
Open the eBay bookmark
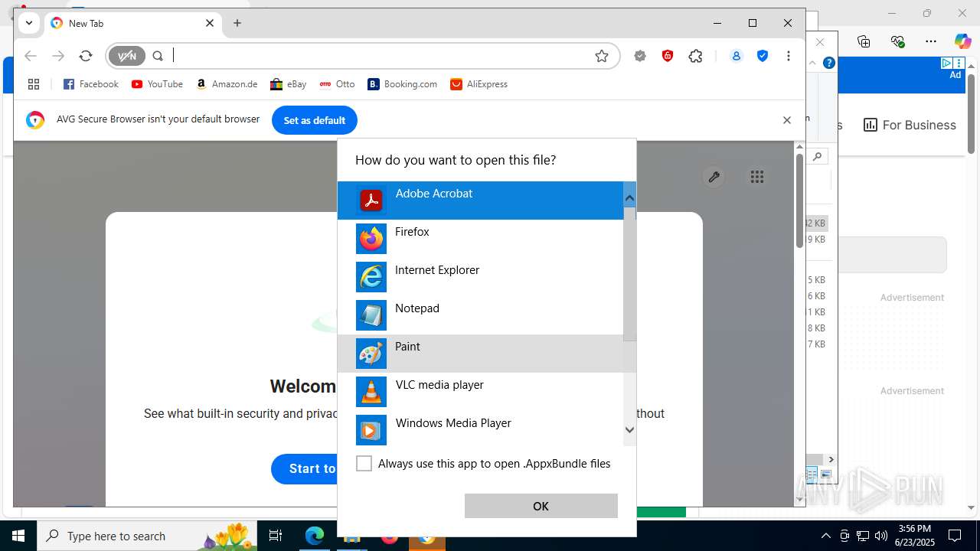click(x=289, y=84)
